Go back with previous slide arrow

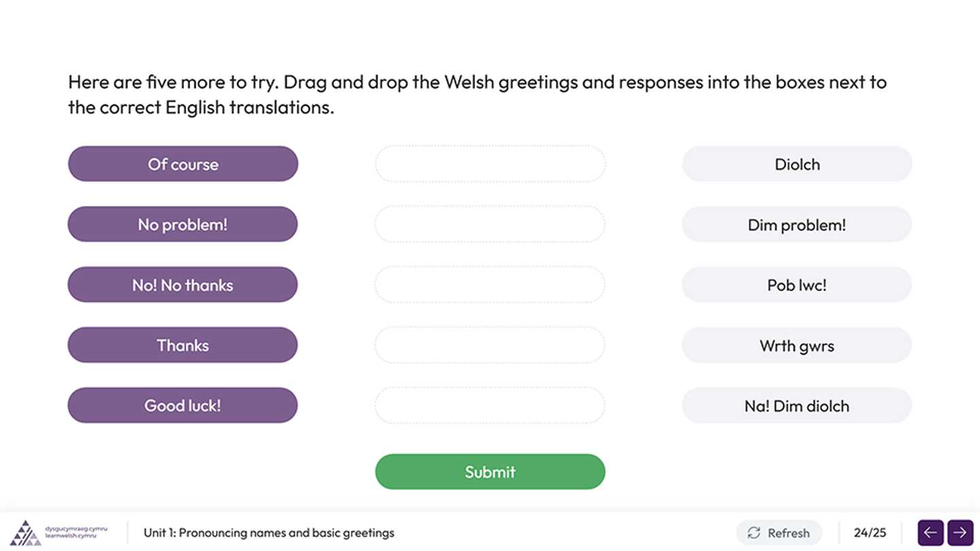coord(930,533)
